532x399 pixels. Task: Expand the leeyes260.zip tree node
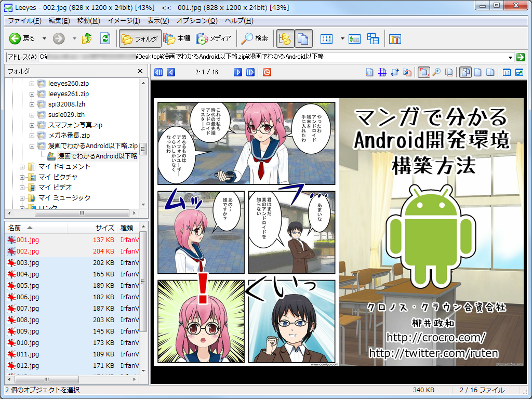pyautogui.click(x=32, y=84)
